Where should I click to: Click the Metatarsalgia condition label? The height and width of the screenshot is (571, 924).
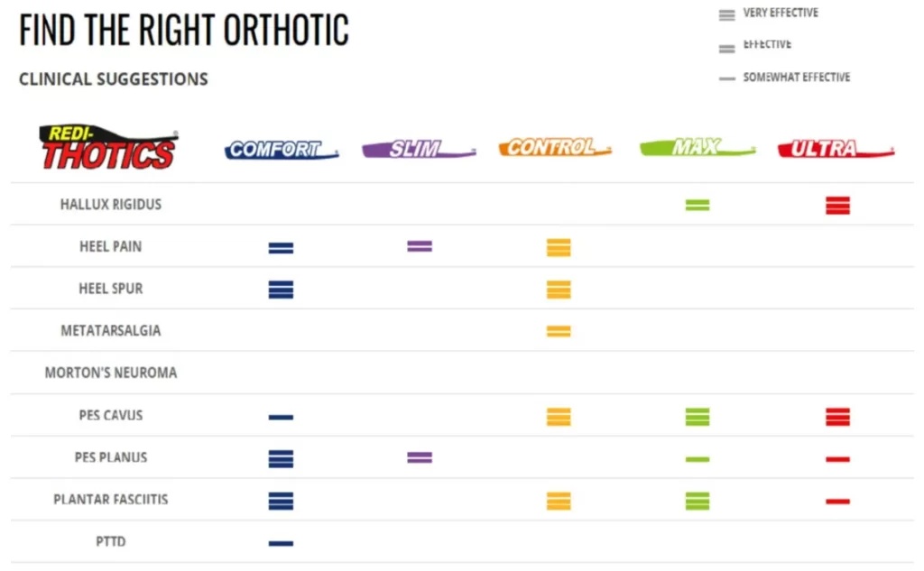[x=111, y=331]
